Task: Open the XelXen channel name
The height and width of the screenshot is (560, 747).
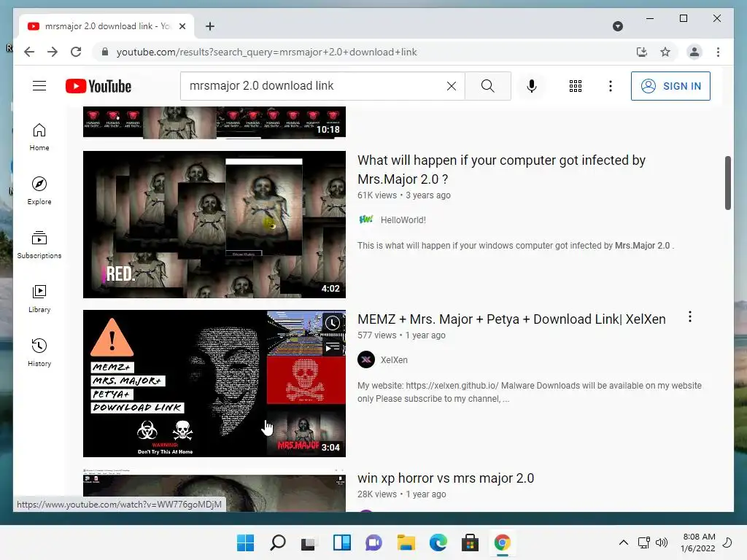Action: [394, 360]
